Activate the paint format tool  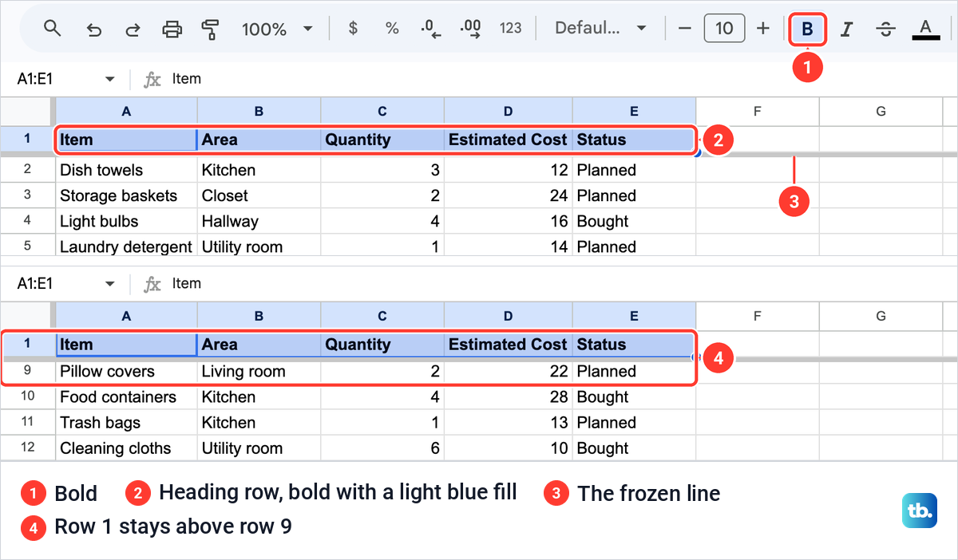click(x=210, y=30)
